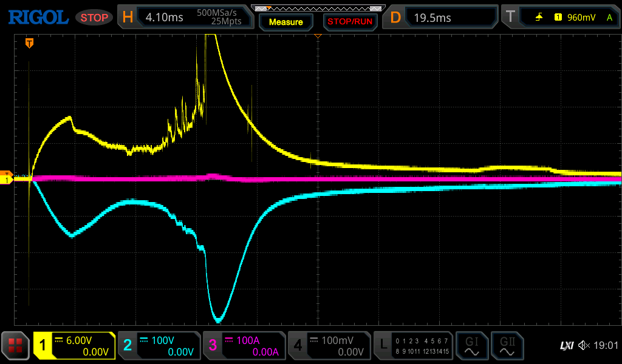Click the waveform memory position bar
This screenshot has height=364, width=622.
[x=318, y=8]
